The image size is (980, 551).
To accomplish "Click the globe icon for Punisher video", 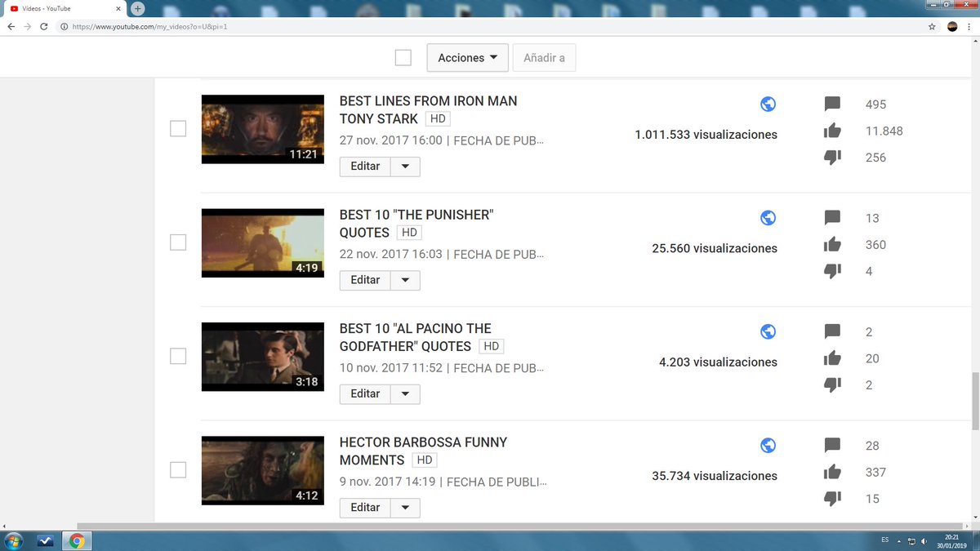I will [x=768, y=218].
